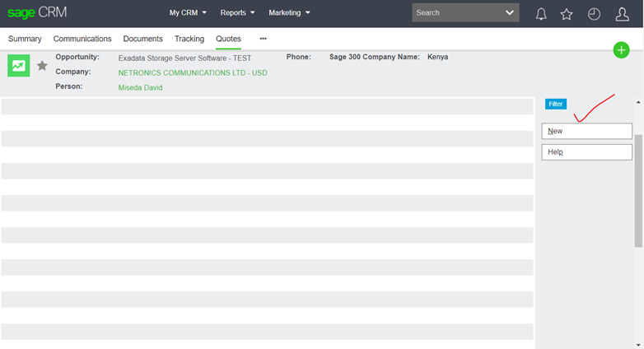Open the Search box dropdown arrow
The height and width of the screenshot is (349, 644).
click(x=510, y=13)
